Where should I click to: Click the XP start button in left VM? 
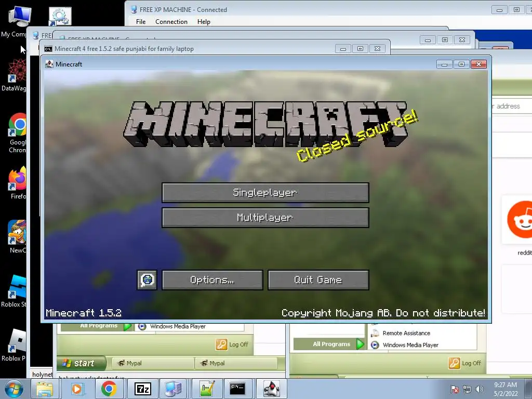[81, 363]
